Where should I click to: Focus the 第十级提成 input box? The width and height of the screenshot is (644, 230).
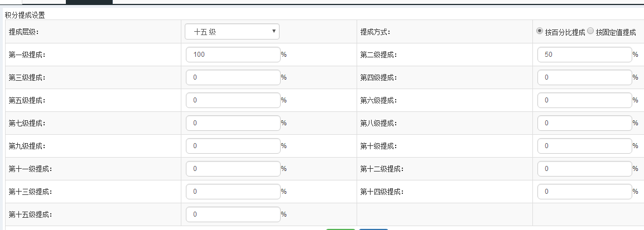(x=584, y=146)
